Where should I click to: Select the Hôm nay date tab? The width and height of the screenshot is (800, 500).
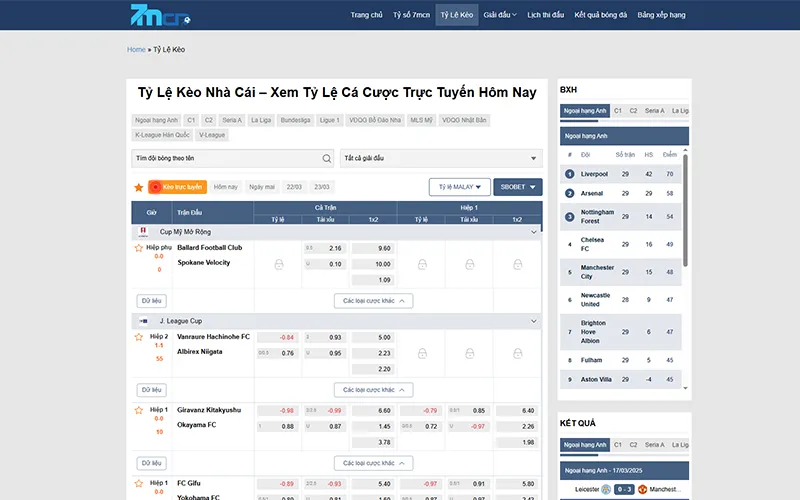226,187
